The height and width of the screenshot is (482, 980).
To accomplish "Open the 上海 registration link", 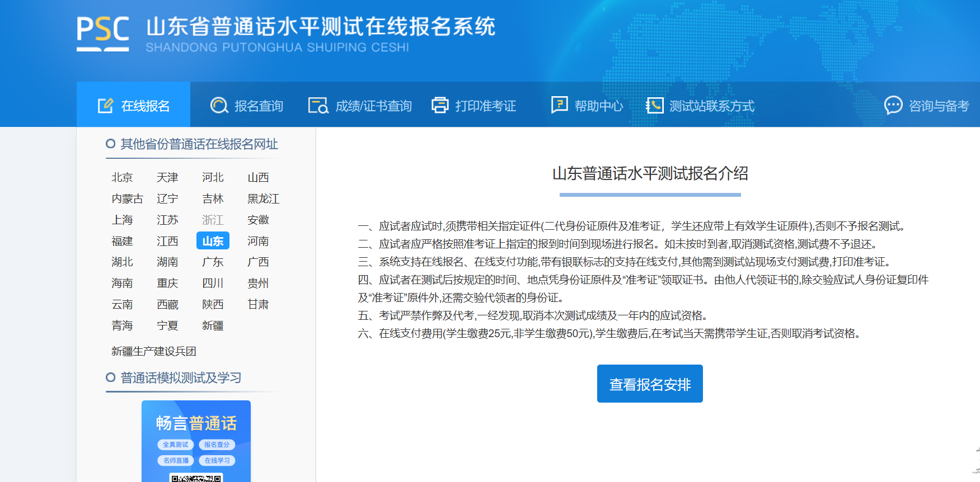I will coord(122,220).
